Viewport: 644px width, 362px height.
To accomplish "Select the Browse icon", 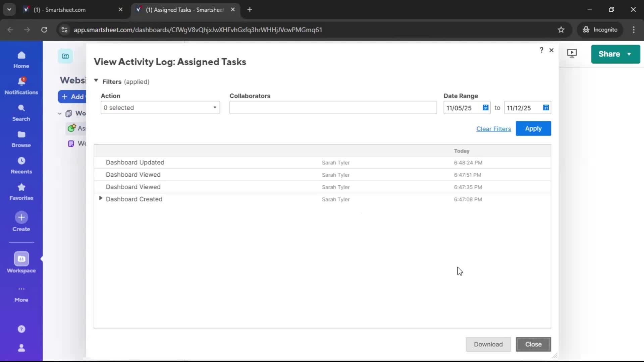I will (x=21, y=138).
